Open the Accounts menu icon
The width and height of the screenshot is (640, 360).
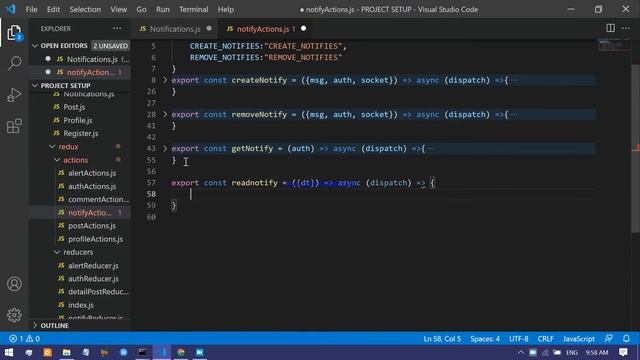[14, 284]
